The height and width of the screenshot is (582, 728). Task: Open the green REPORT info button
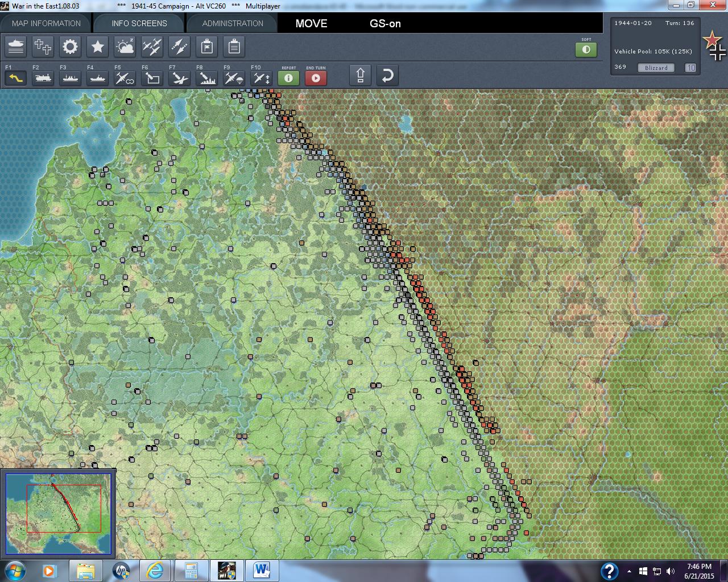point(289,77)
